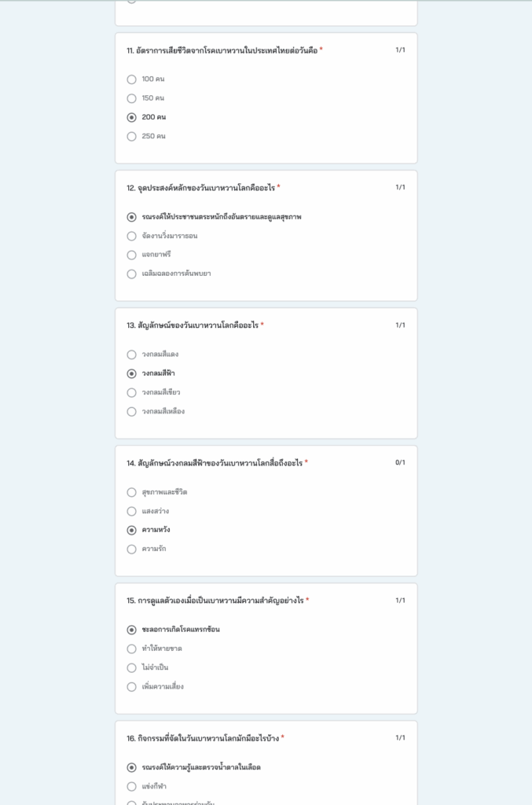Choose 'แข่งกีฬา' option in question 16
Image resolution: width=532 pixels, height=805 pixels.
click(131, 786)
